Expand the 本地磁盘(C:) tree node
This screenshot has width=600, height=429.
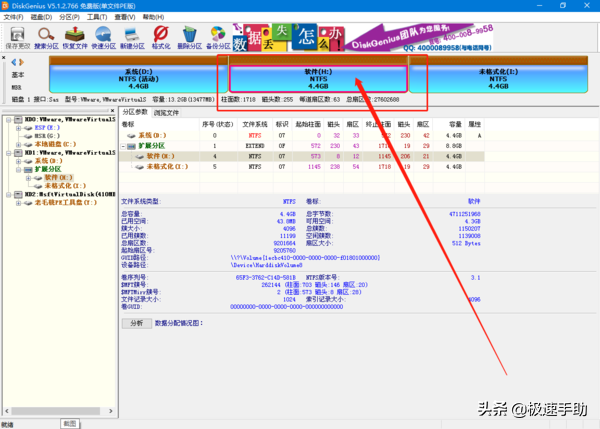(18, 145)
